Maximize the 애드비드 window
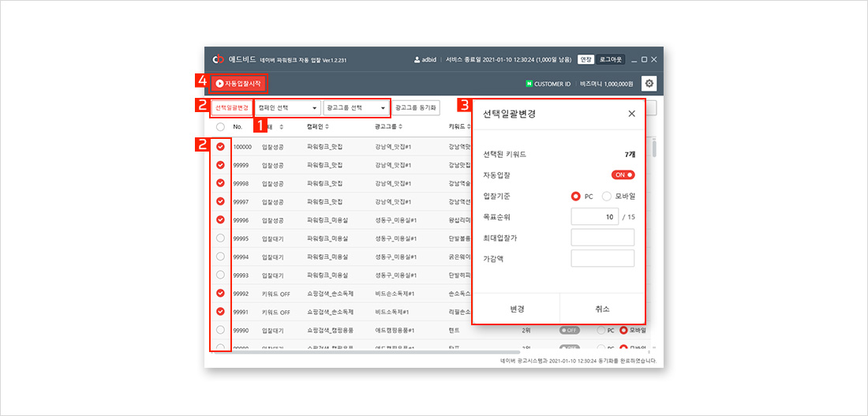The height and width of the screenshot is (416, 868). (x=645, y=60)
